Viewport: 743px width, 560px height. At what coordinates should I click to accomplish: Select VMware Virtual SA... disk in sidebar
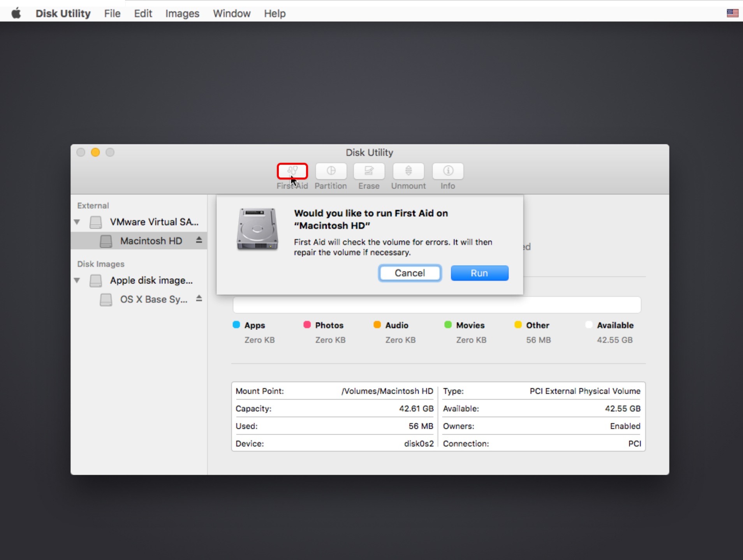point(139,222)
